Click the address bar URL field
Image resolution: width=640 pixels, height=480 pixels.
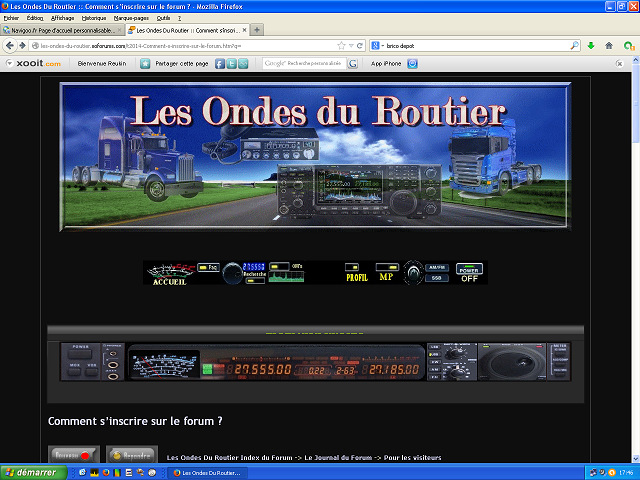click(184, 46)
